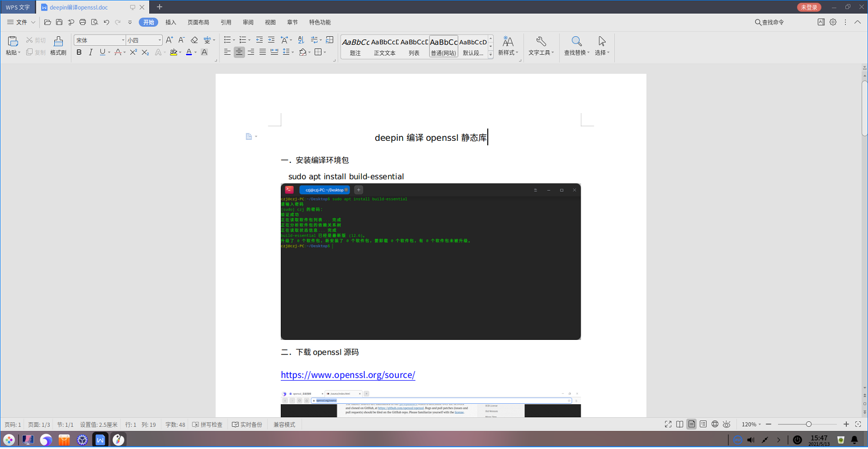Click the Paste clipboard icon

coord(13,41)
